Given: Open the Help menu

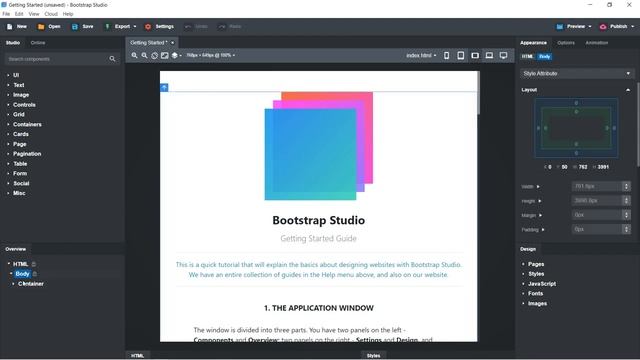Looking at the screenshot, I should [68, 14].
